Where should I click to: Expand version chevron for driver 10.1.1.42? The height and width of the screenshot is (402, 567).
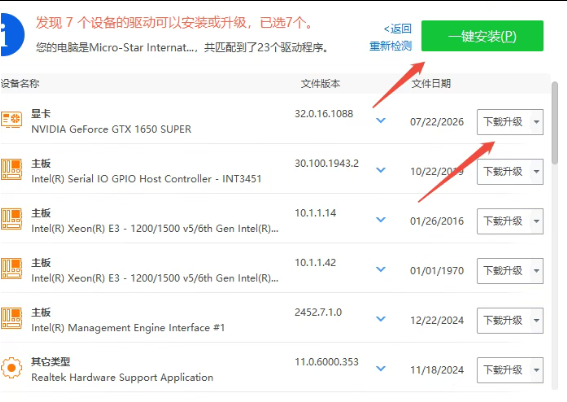pyautogui.click(x=381, y=269)
